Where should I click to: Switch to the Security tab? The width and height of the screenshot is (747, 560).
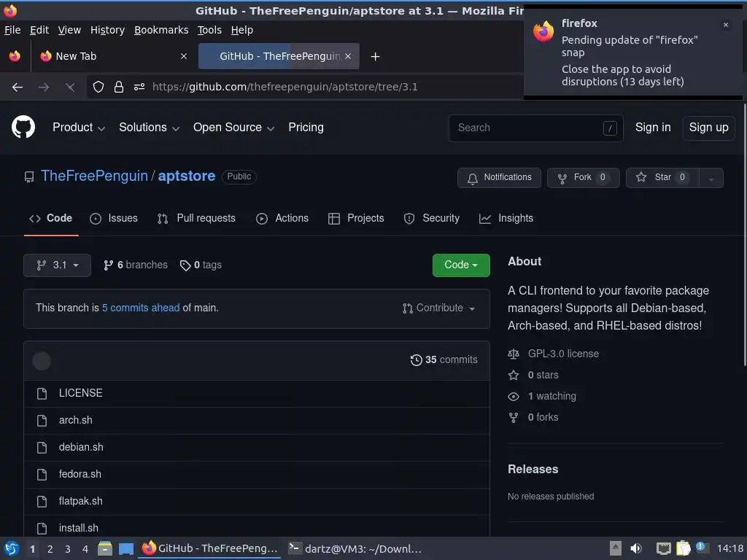(x=432, y=218)
